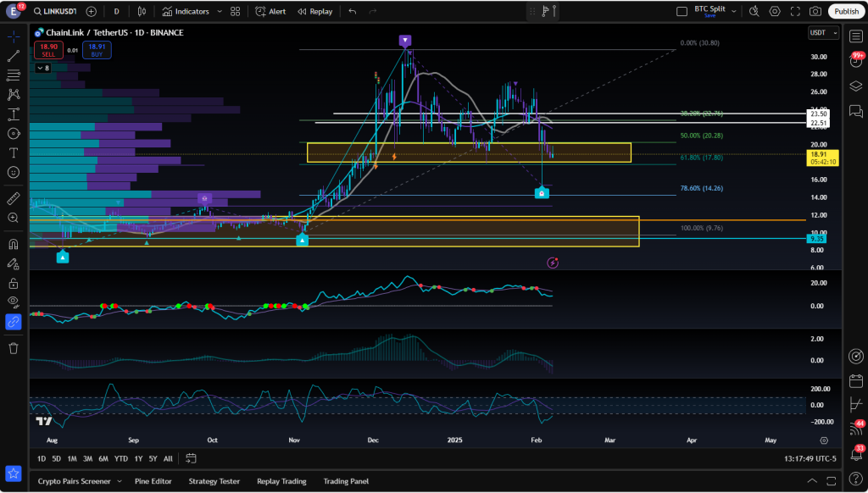868x493 pixels.
Task: Open the calendar panel icon
Action: click(856, 381)
